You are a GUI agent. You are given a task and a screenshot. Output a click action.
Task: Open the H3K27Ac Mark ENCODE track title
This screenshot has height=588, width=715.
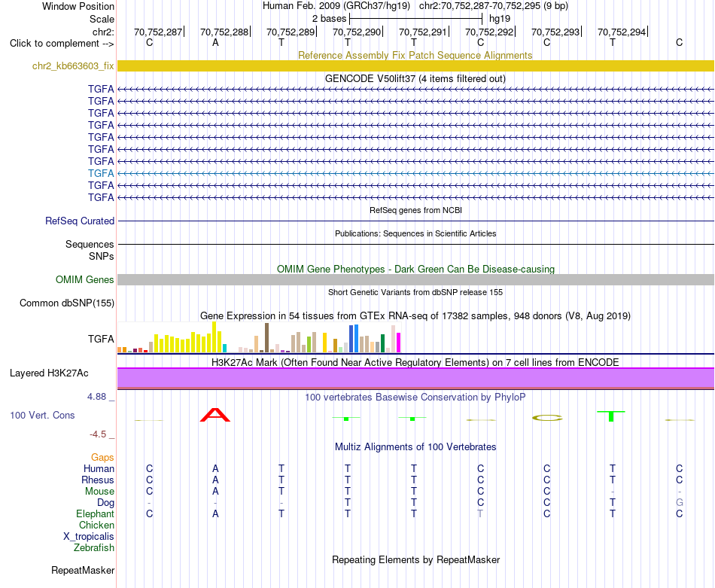tap(415, 363)
